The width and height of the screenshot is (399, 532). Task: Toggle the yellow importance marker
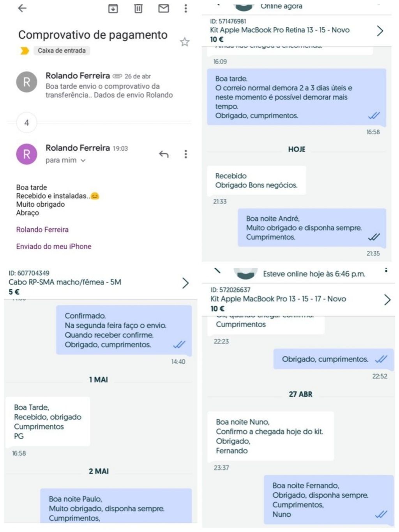(25, 51)
